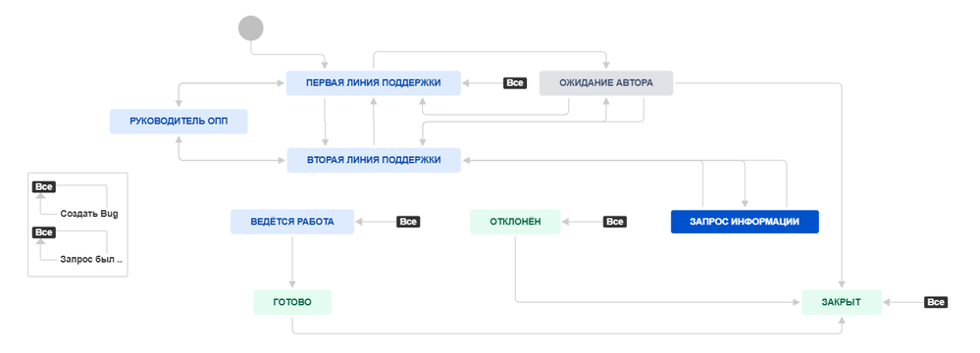Select the ГОТОВО status node
The height and width of the screenshot is (353, 980).
point(292,302)
